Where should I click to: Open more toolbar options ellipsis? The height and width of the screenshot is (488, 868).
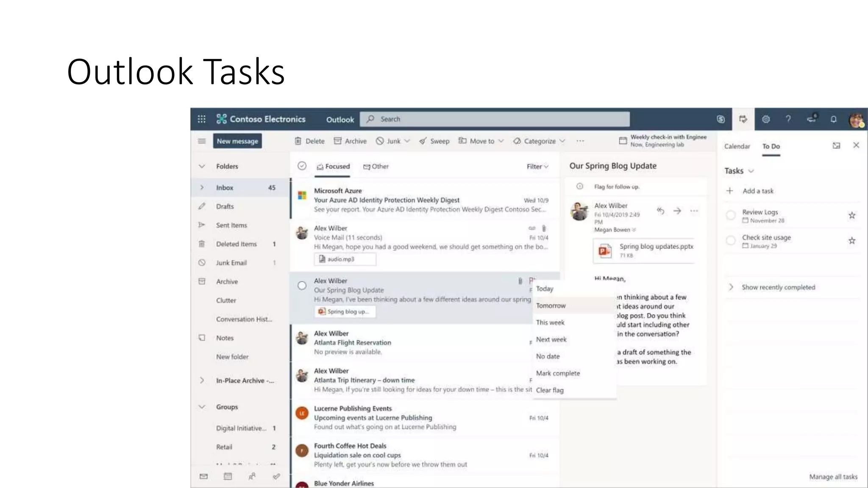580,141
